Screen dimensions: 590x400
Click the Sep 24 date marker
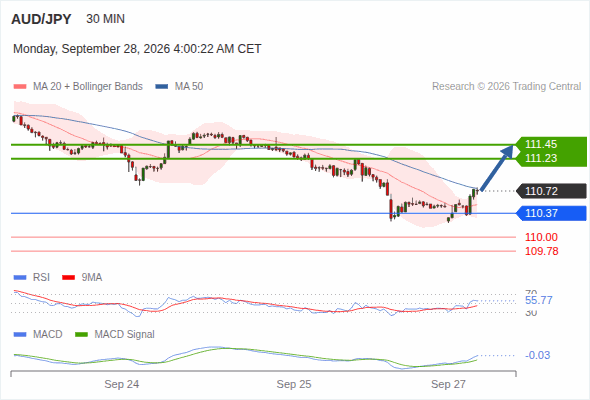pyautogui.click(x=122, y=384)
